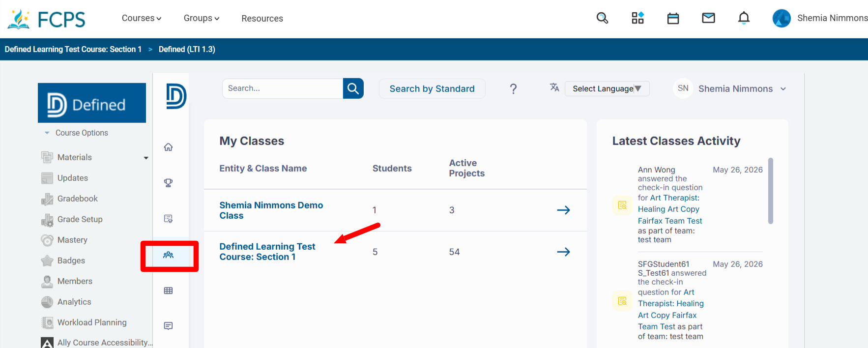Click breadcrumb Defined (LTI 1.3)

[187, 49]
